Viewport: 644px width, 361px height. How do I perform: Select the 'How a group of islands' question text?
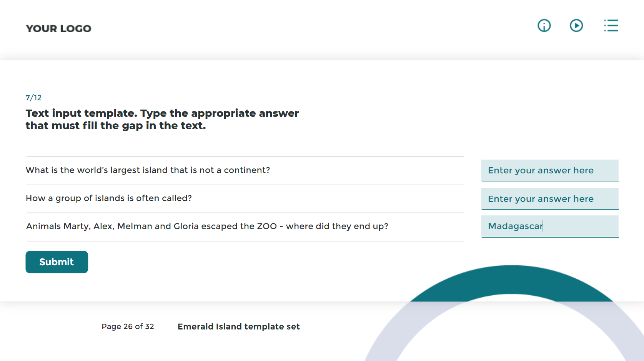109,198
